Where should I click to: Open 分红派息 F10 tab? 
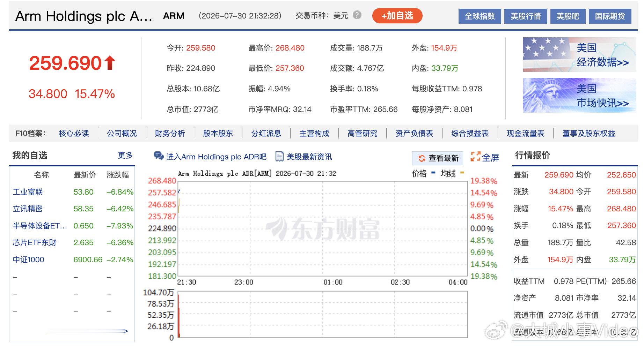point(266,133)
